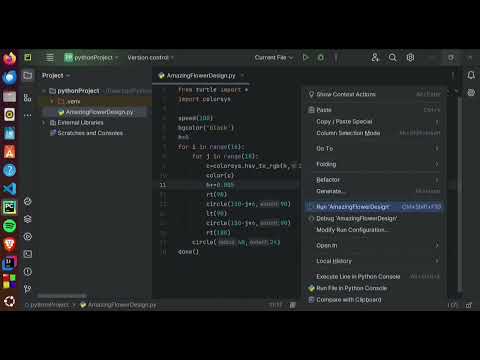Open the Git branch tool window icon
Image resolution: width=480 pixels, height=360 pixels.
pyautogui.click(x=28, y=289)
